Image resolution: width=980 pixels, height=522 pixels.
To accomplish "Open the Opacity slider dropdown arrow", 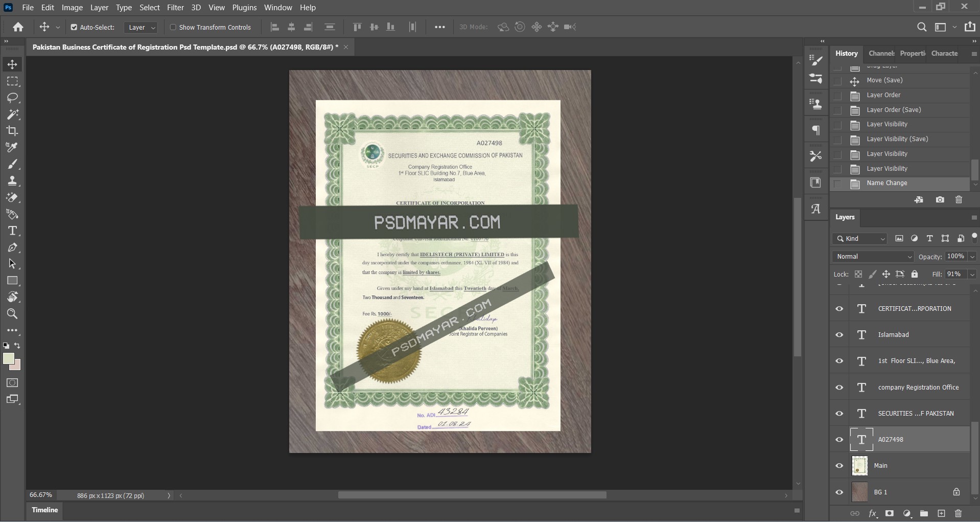I will pyautogui.click(x=972, y=257).
